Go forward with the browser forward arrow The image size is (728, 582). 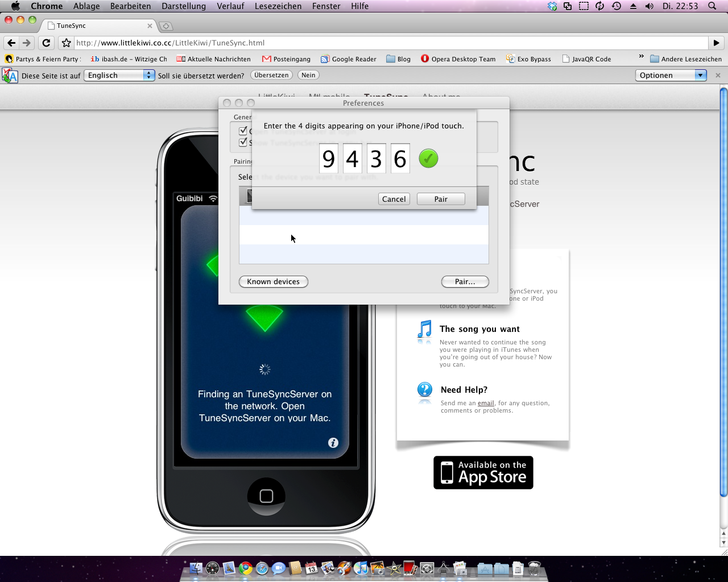click(27, 43)
